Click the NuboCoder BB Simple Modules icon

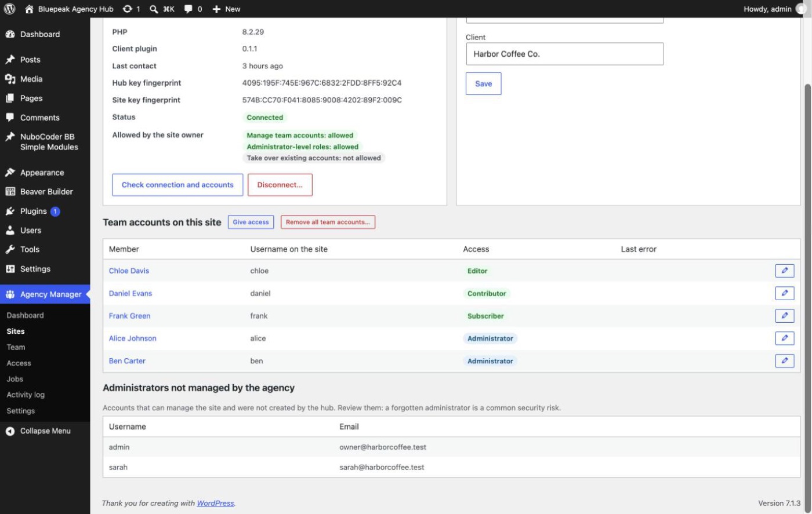pos(10,137)
